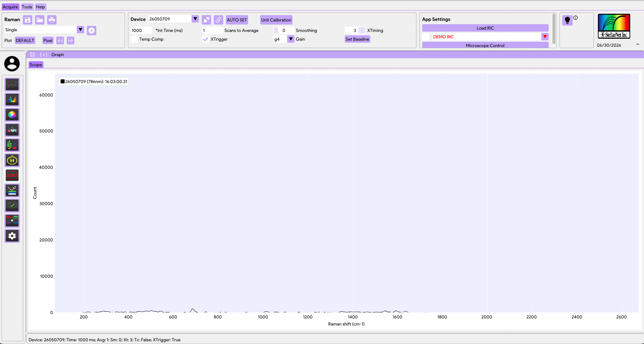
Task: Click the App Settings scrollbar
Action: click(554, 29)
